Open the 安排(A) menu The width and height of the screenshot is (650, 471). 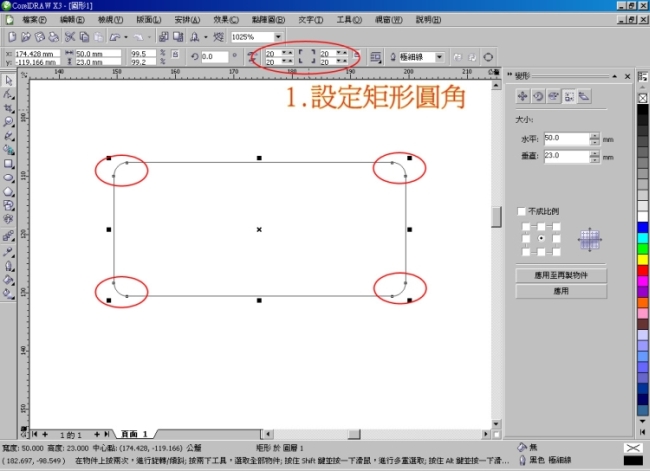(187, 19)
